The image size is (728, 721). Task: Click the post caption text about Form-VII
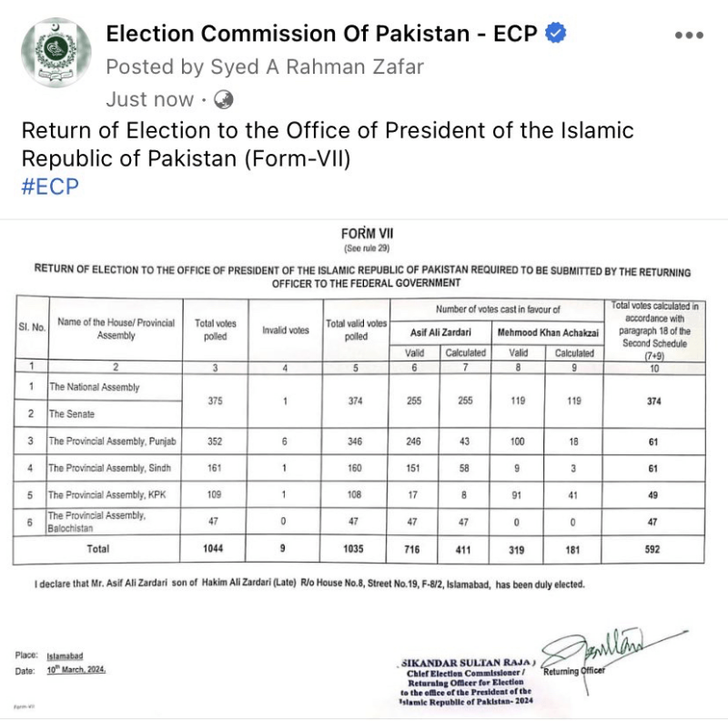pyautogui.click(x=328, y=144)
